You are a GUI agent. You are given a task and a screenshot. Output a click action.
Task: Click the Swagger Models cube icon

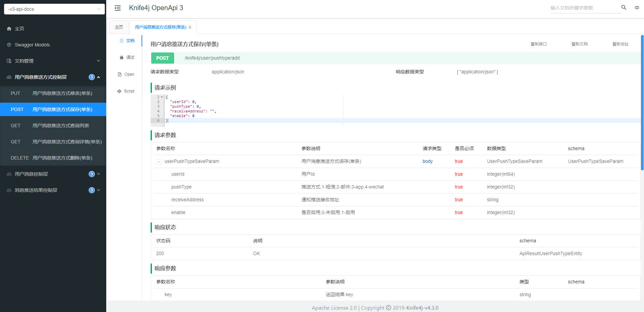(x=9, y=45)
